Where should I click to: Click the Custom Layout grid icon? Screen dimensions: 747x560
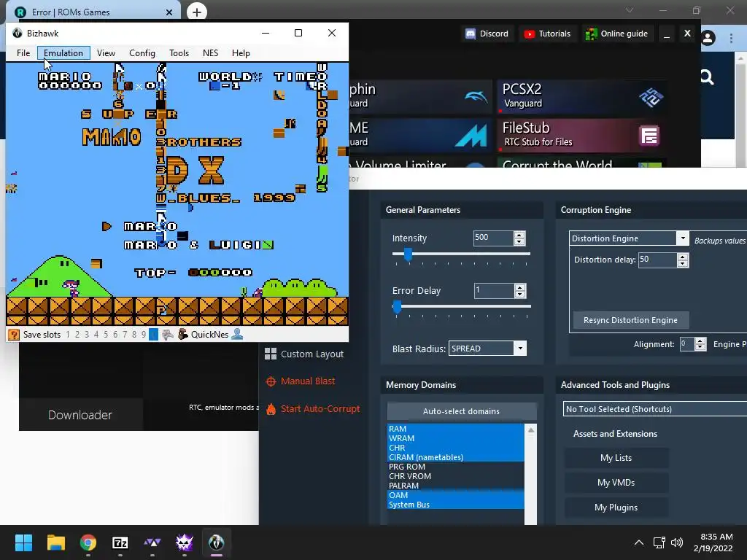[271, 354]
